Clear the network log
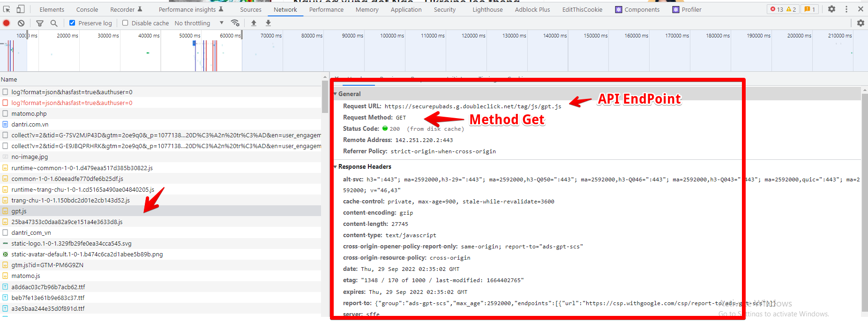868x322 pixels. click(21, 23)
